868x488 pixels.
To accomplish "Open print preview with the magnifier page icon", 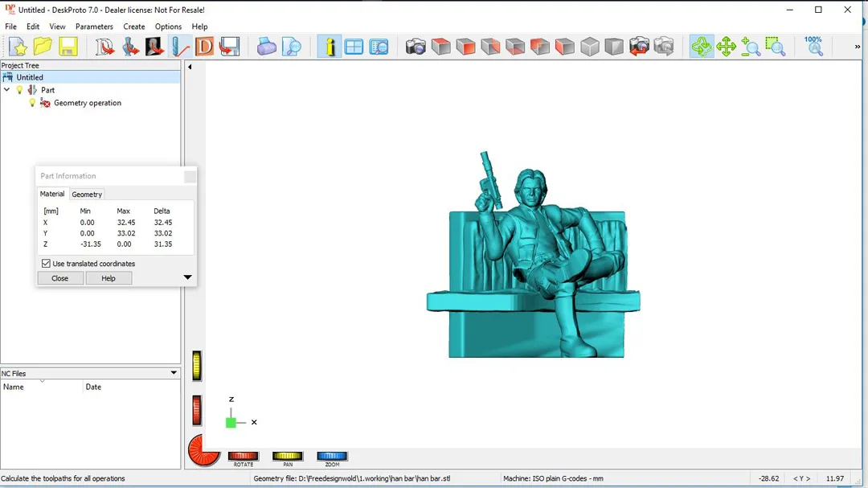I will click(291, 47).
